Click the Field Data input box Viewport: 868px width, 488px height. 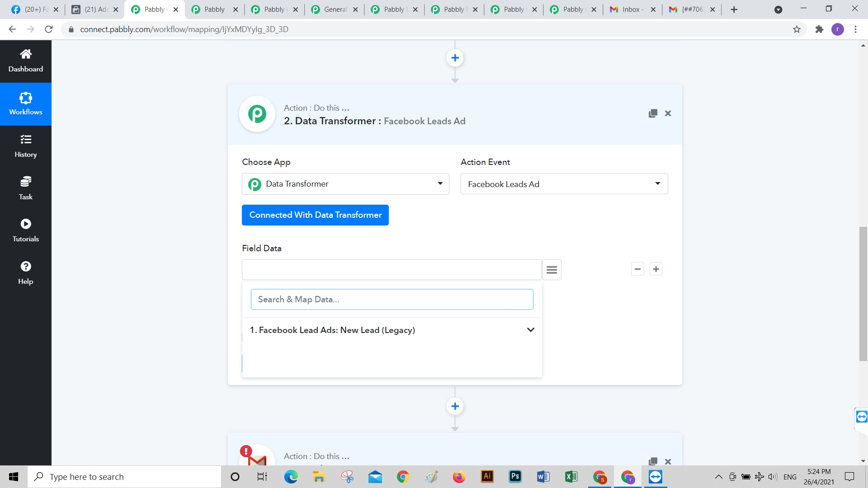pos(392,270)
